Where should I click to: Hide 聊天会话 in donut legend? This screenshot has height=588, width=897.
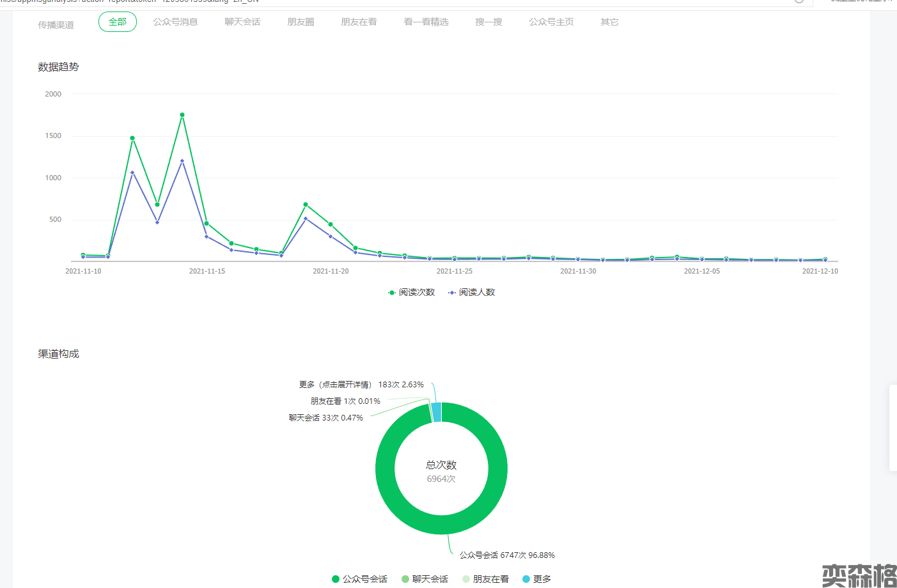(x=425, y=579)
